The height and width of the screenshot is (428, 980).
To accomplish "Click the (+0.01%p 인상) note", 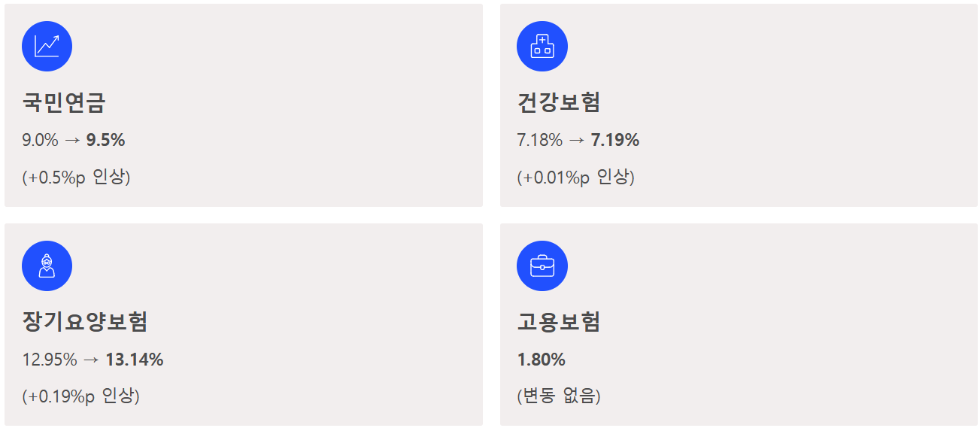I will 576,178.
